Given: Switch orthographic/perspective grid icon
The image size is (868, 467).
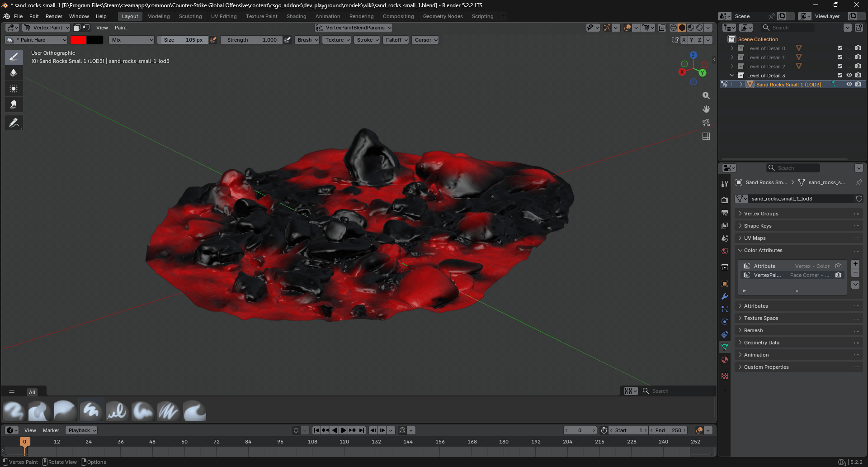Looking at the screenshot, I should point(706,136).
